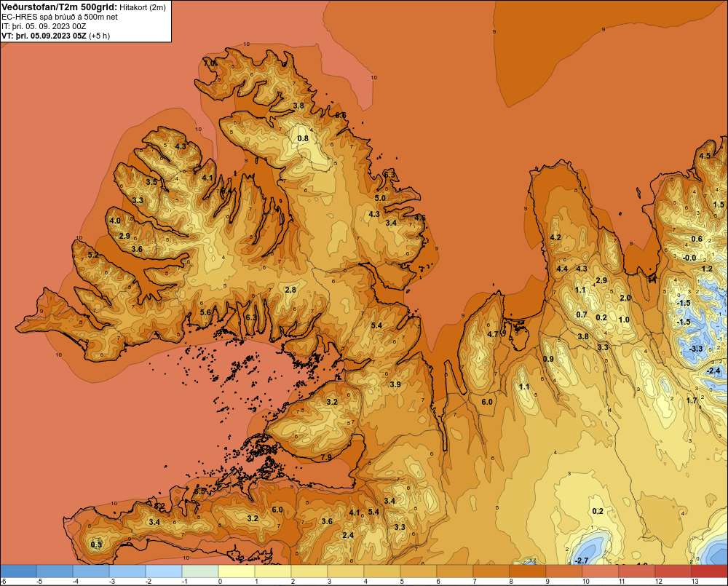Click the '6.6' temperature value

point(340,115)
